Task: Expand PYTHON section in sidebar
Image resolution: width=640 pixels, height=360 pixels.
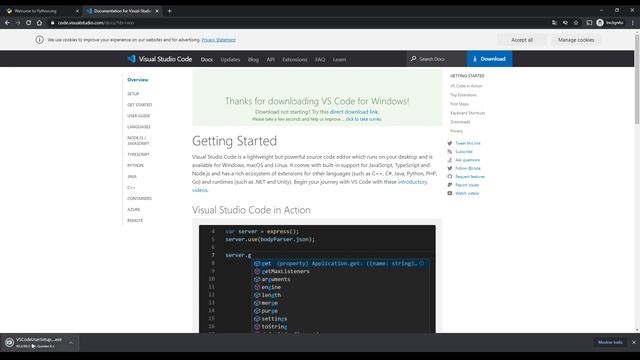Action: pyautogui.click(x=136, y=165)
